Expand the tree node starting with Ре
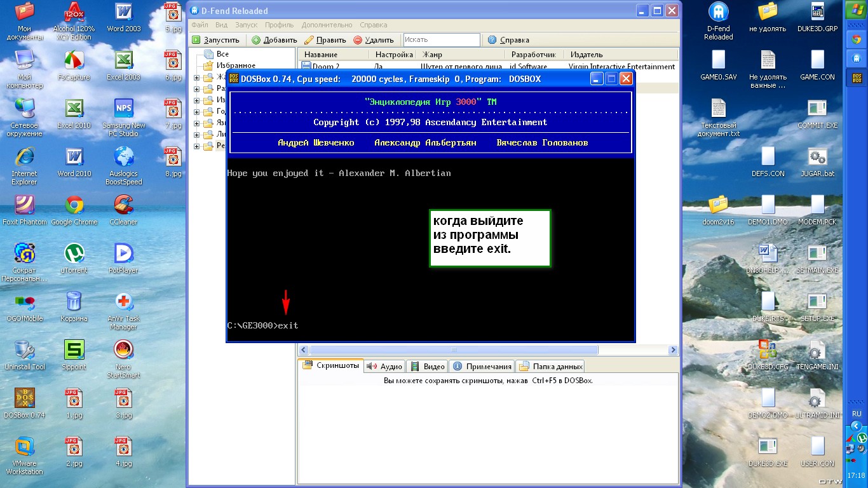868x488 pixels. 197,146
